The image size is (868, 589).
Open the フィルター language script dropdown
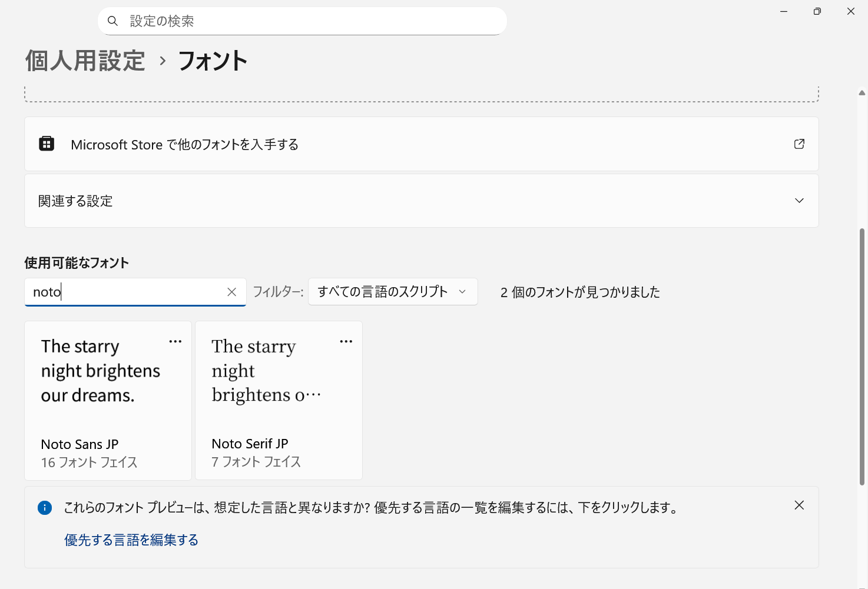392,291
